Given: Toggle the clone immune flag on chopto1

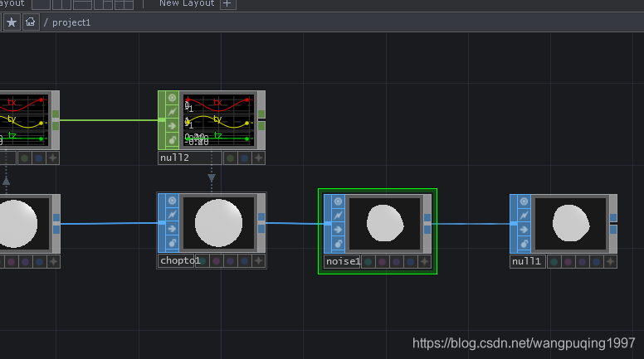Looking at the screenshot, I should tap(172, 214).
